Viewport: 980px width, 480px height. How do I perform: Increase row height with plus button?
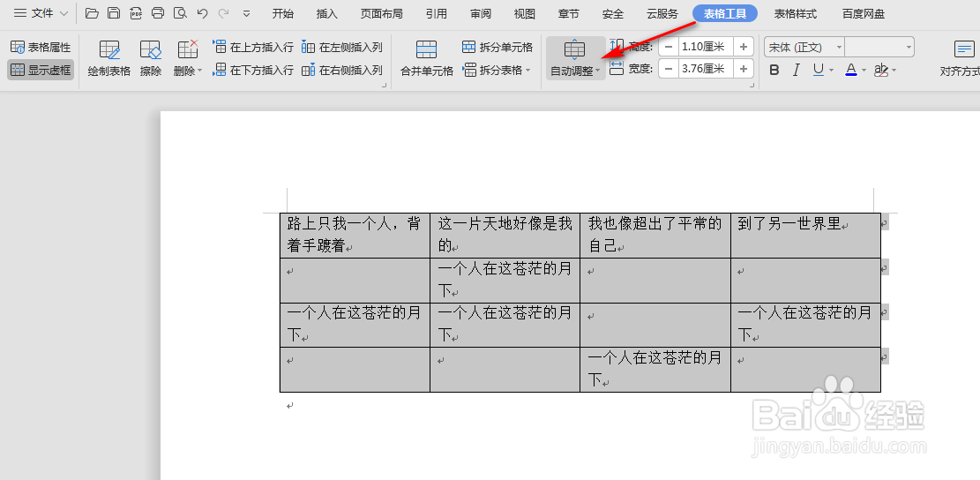pos(744,46)
